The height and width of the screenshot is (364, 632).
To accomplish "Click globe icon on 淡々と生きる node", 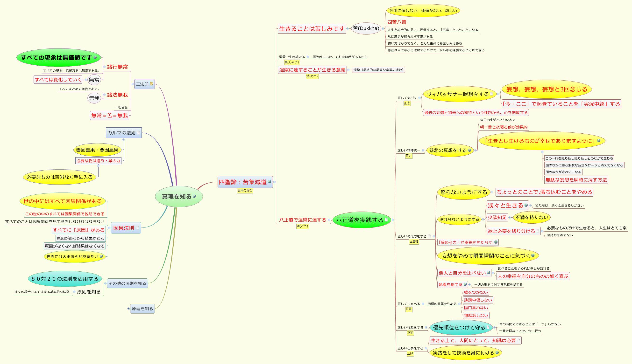I will point(526,205).
